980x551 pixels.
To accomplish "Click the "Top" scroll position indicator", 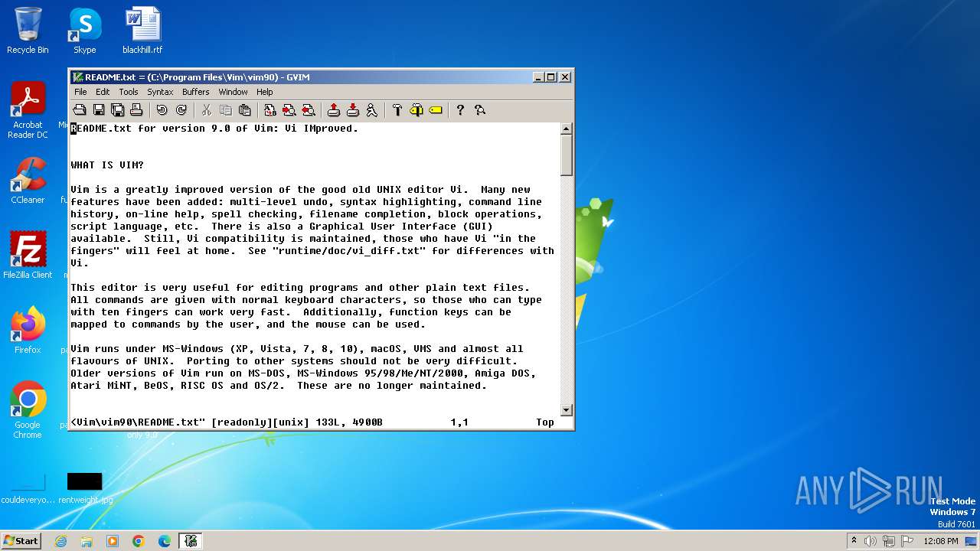I will tap(545, 422).
